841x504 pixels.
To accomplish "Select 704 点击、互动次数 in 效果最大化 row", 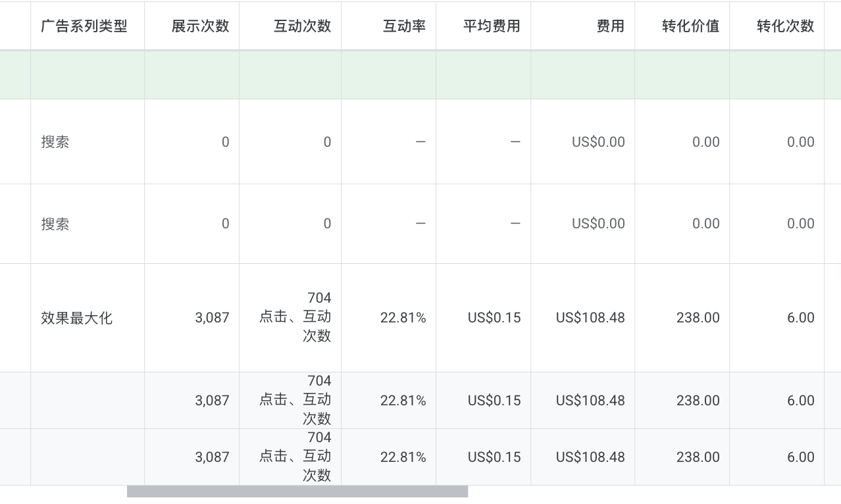I will point(295,317).
